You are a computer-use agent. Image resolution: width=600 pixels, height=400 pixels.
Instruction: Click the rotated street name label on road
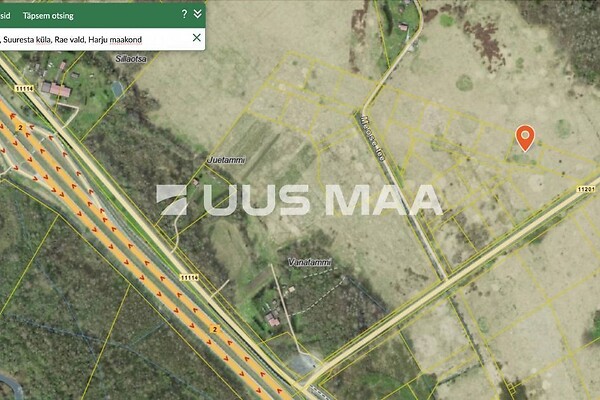[x=368, y=126]
